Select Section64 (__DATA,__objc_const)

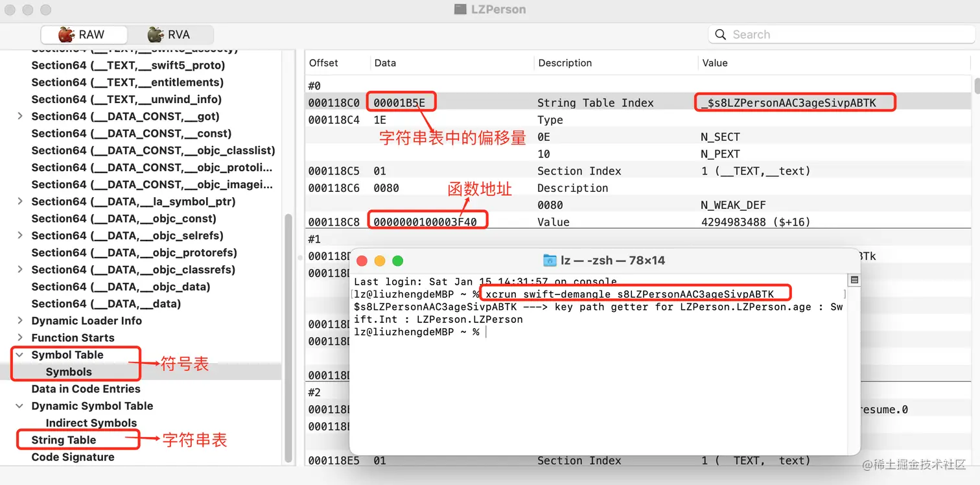pyautogui.click(x=124, y=219)
